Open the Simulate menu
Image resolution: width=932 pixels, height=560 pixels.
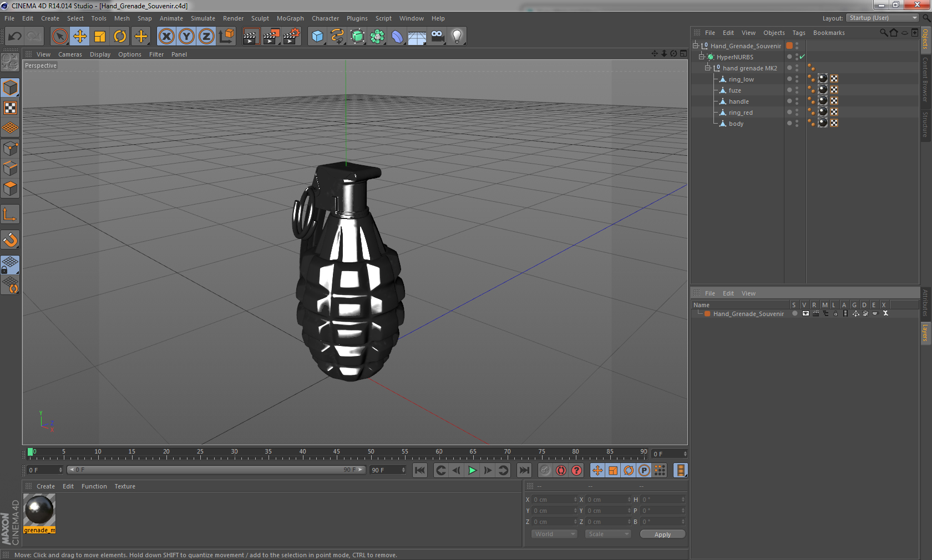[202, 18]
